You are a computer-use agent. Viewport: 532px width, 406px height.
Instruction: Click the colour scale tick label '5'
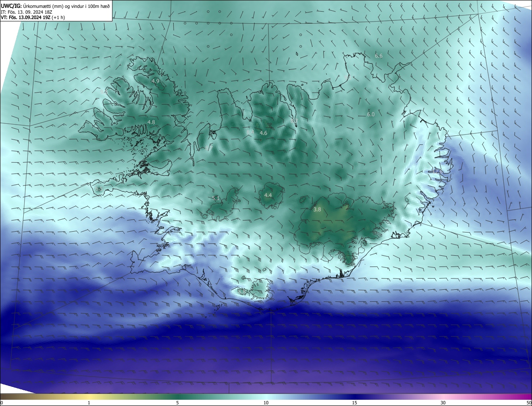tap(177, 403)
